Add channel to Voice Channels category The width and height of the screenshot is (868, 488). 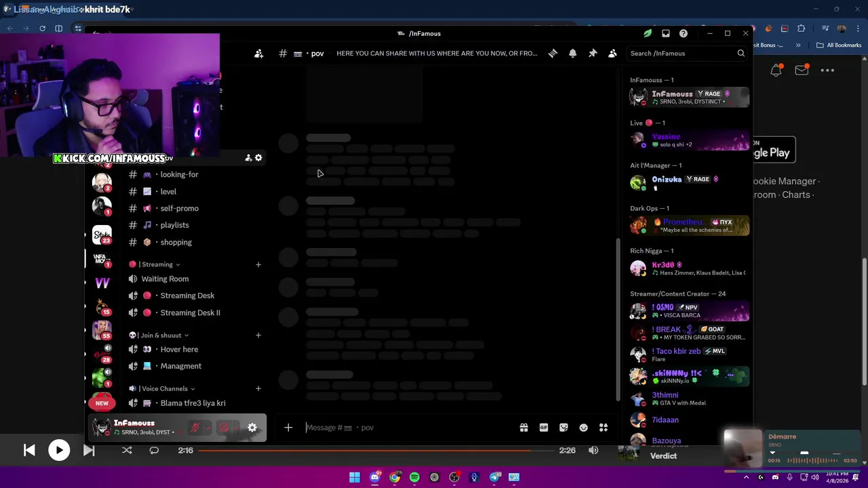258,388
